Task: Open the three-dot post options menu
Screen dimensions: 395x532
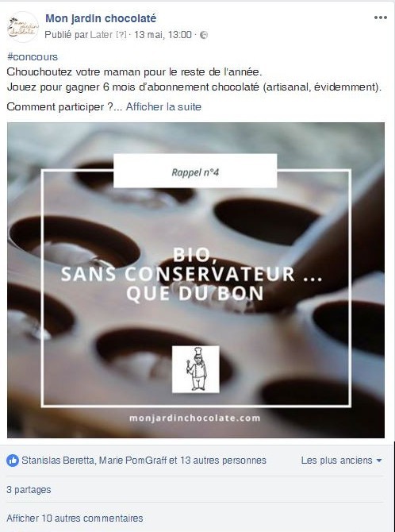Action: [381, 17]
